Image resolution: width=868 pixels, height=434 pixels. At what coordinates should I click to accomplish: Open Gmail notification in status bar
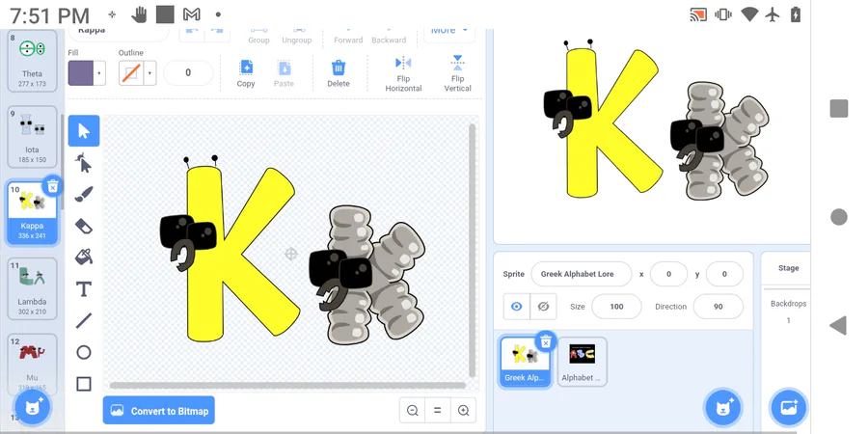point(192,14)
